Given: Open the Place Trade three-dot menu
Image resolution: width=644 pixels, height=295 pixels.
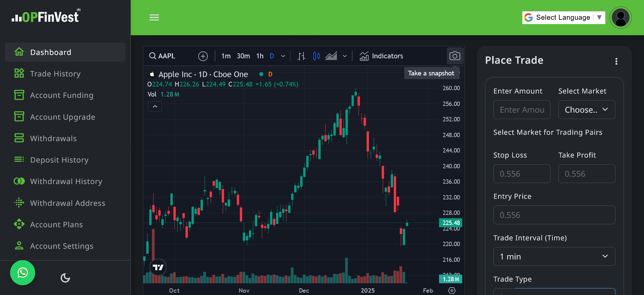Looking at the screenshot, I should click(616, 61).
